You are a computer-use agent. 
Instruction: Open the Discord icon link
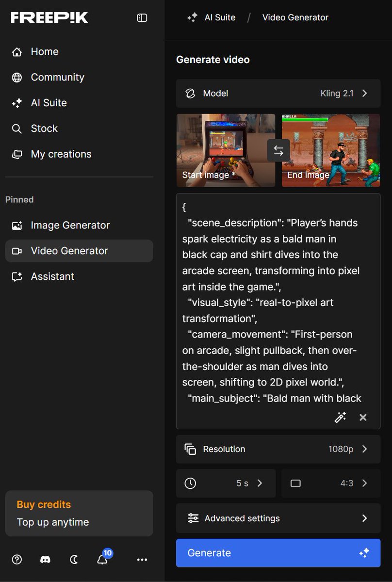[45, 560]
